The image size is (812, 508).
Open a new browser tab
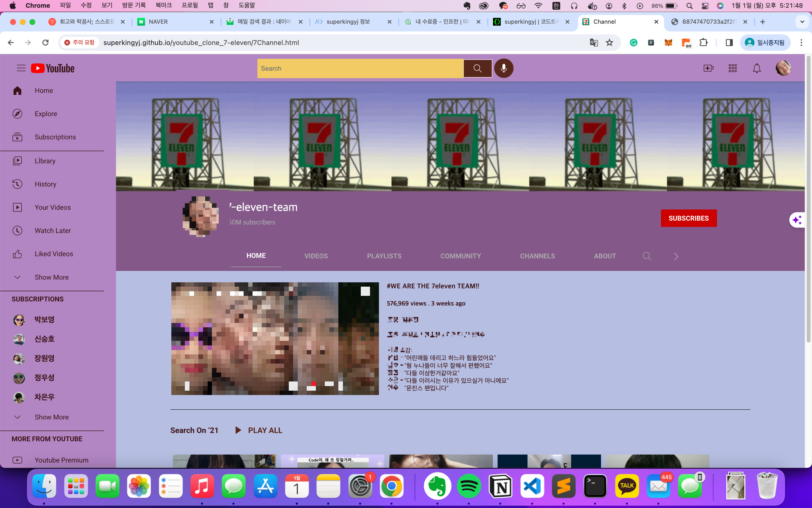click(763, 22)
